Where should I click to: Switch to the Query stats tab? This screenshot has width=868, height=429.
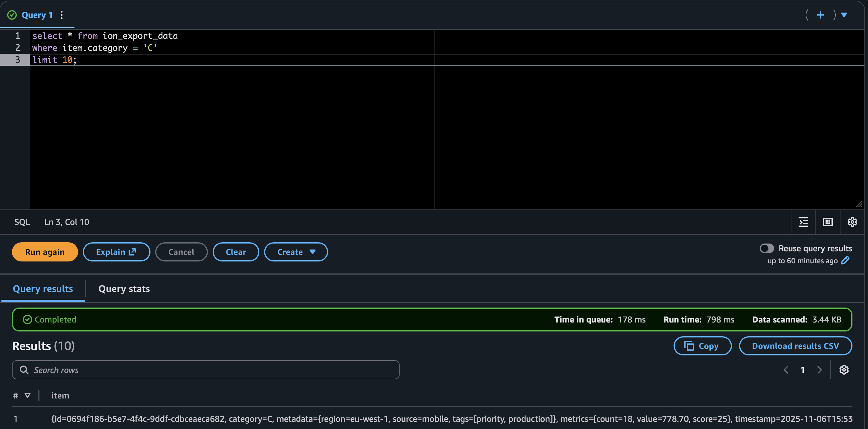124,288
